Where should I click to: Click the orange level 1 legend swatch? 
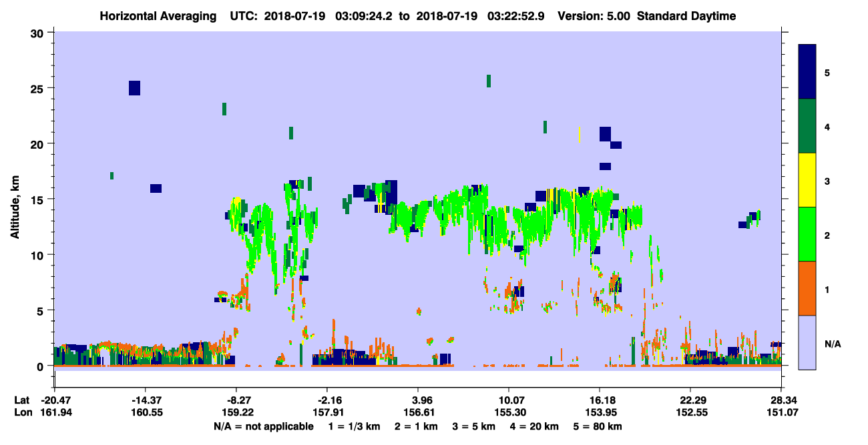[x=807, y=288]
